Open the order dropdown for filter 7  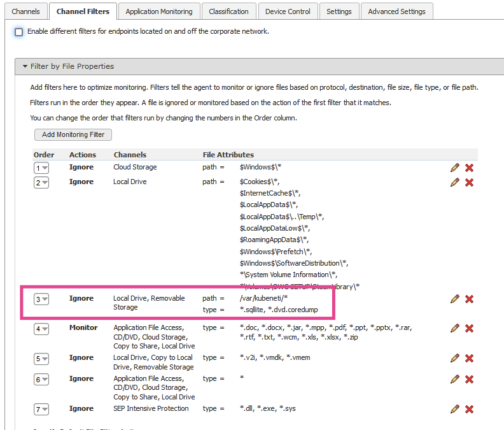pyautogui.click(x=41, y=410)
